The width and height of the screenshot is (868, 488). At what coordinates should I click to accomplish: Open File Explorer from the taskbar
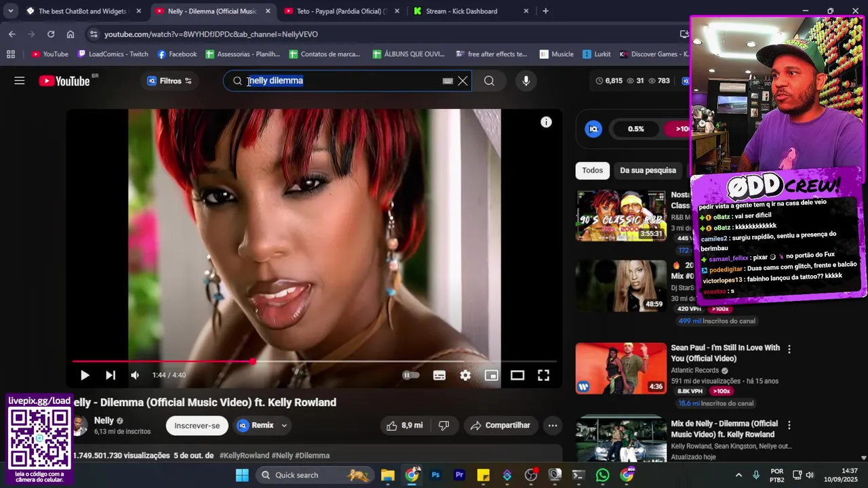(x=387, y=475)
